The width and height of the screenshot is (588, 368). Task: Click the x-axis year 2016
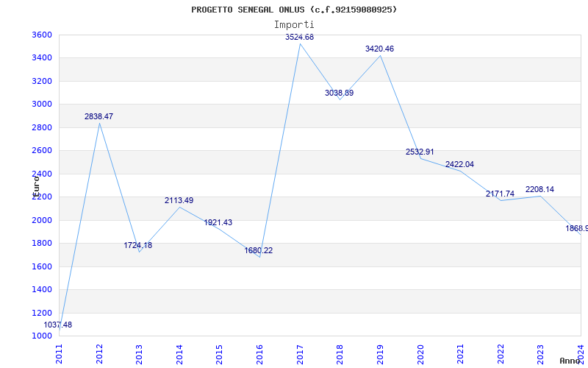260,354
